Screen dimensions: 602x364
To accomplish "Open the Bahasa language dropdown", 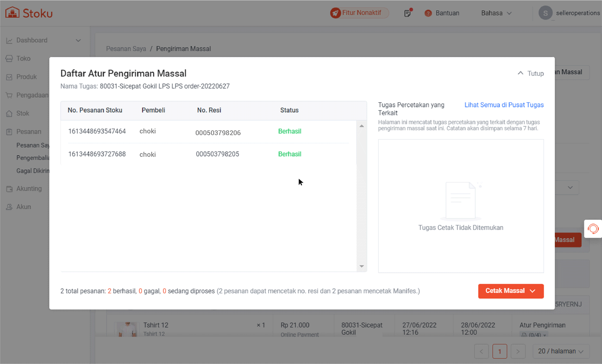I will click(496, 13).
